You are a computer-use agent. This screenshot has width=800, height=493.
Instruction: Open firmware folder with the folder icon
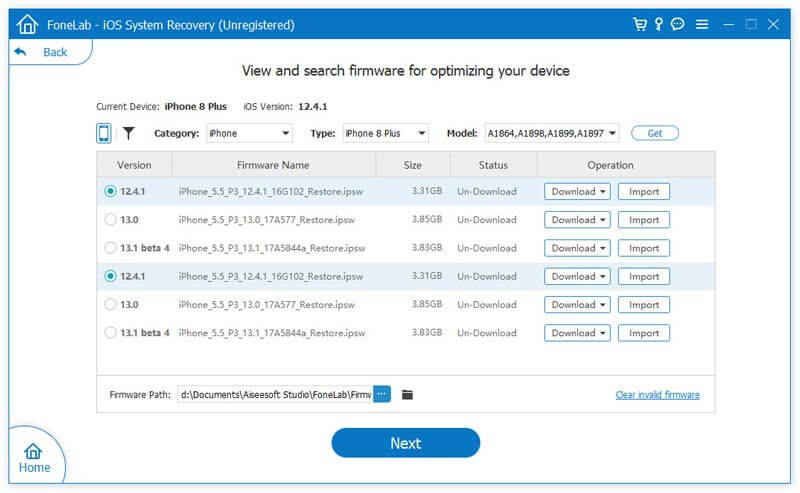[x=407, y=395]
